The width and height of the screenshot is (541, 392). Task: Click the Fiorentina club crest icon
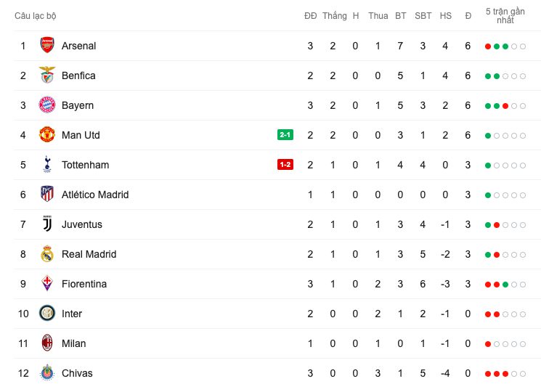pyautogui.click(x=47, y=284)
